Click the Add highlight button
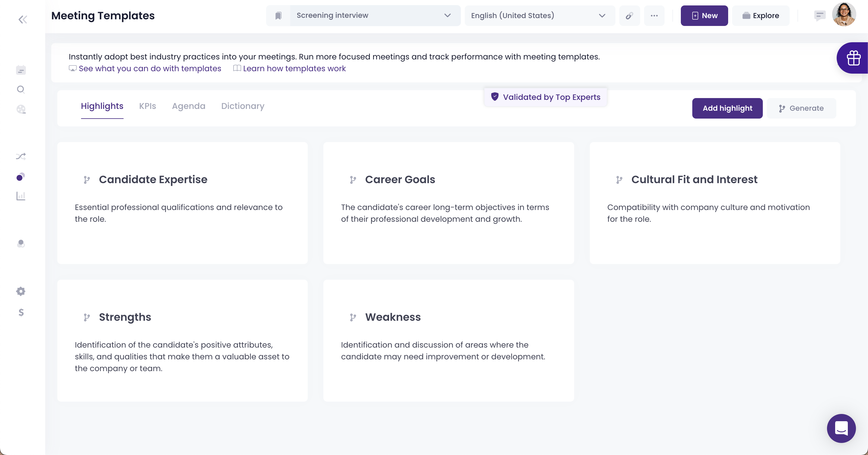Viewport: 868px width, 455px height. (727, 108)
